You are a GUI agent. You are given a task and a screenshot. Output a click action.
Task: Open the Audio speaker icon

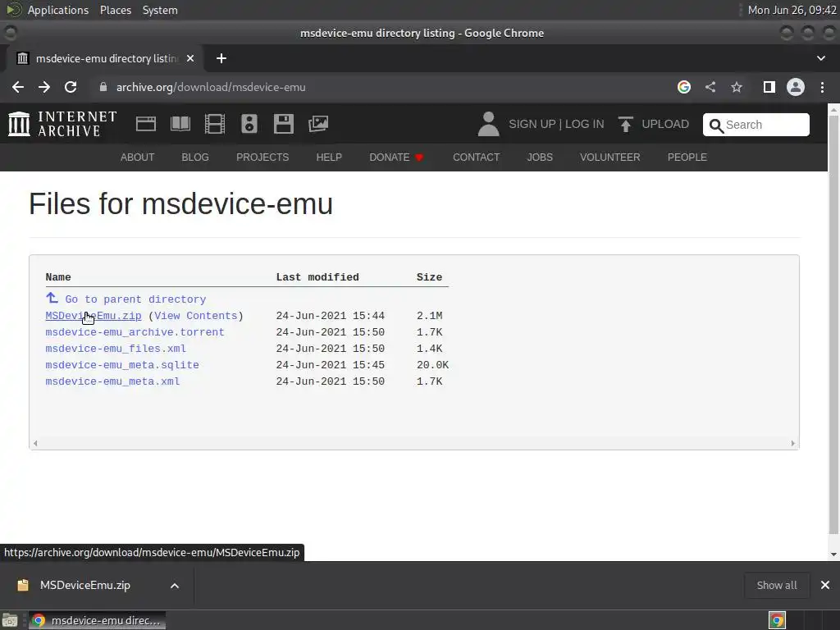[x=249, y=124]
